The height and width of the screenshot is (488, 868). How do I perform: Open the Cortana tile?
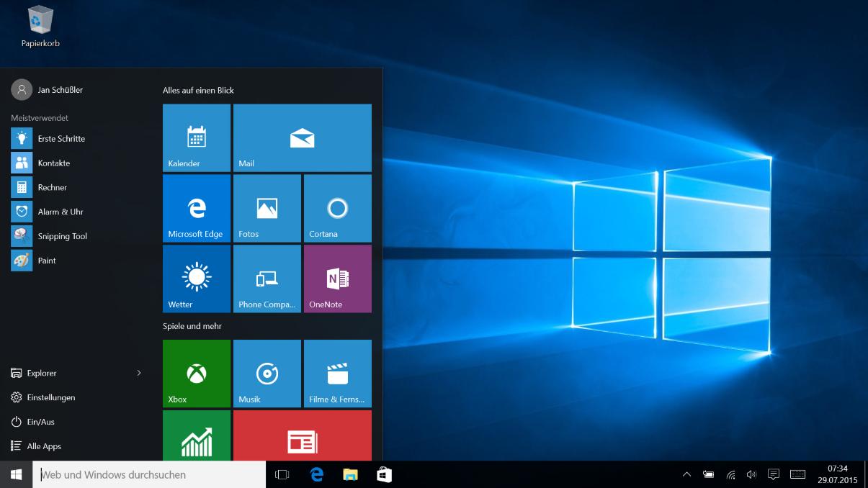[x=338, y=209]
